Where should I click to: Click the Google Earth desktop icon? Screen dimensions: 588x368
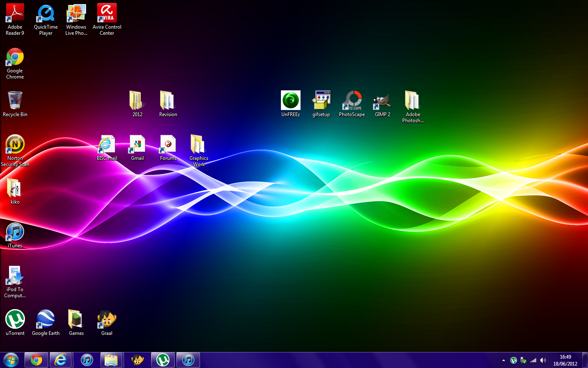click(x=46, y=319)
